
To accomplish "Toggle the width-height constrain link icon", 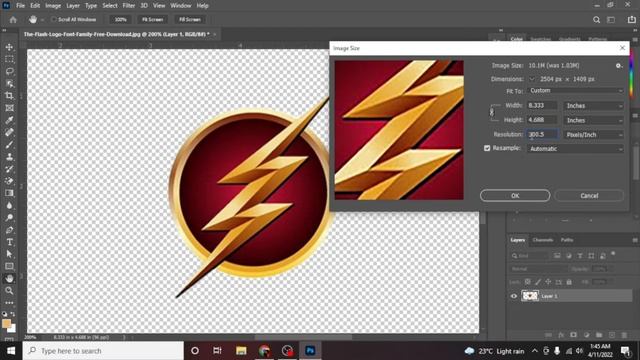I will tap(492, 112).
